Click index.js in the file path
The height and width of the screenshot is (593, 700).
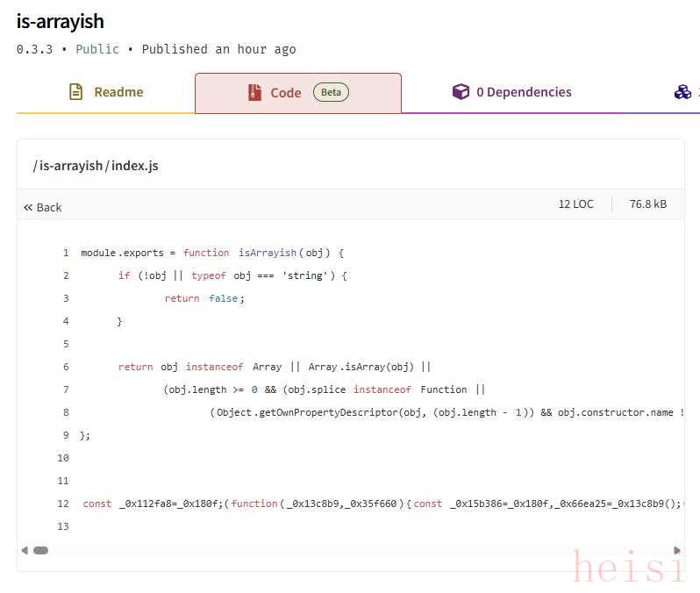tap(134, 166)
